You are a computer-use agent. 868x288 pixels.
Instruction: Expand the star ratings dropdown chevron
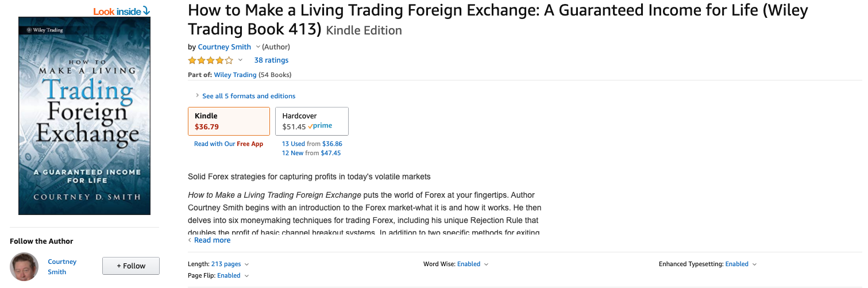point(240,60)
